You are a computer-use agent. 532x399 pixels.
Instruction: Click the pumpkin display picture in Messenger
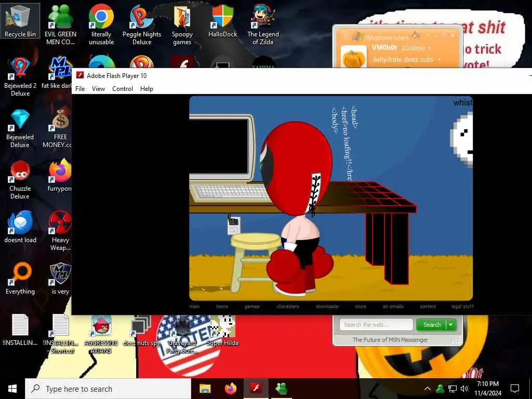[x=354, y=56]
